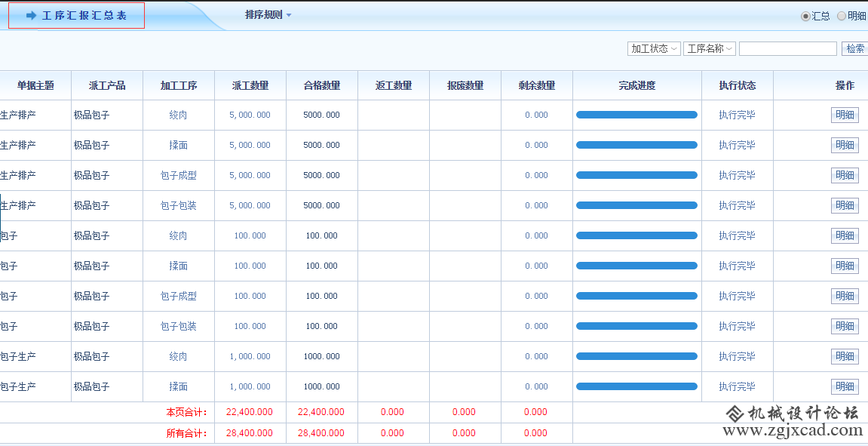The height and width of the screenshot is (446, 868).
Task: Open 明细 for 揉面 row with 100.000 quantity
Action: (845, 266)
